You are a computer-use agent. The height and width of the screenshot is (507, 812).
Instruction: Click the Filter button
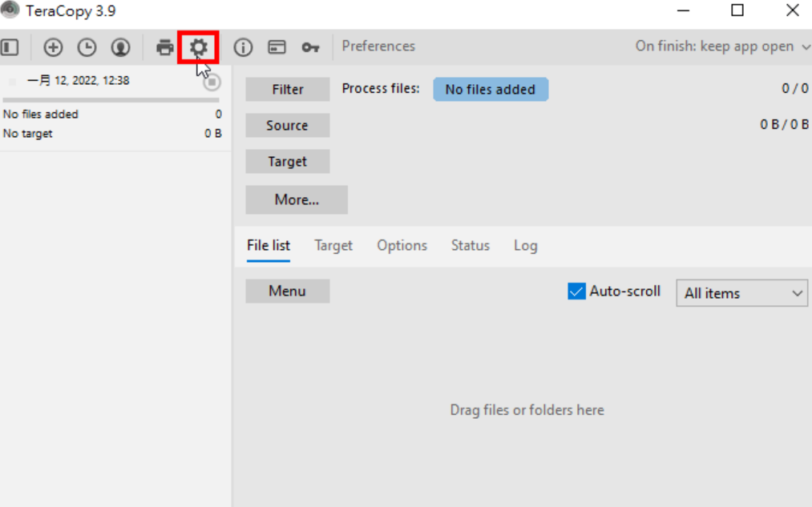[288, 90]
